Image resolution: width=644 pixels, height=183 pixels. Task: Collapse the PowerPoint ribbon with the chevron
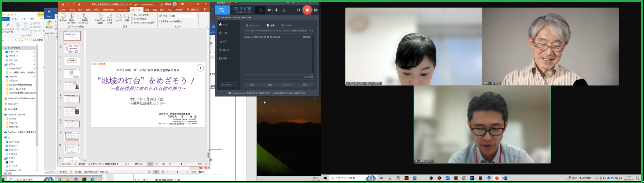pyautogui.click(x=207, y=27)
